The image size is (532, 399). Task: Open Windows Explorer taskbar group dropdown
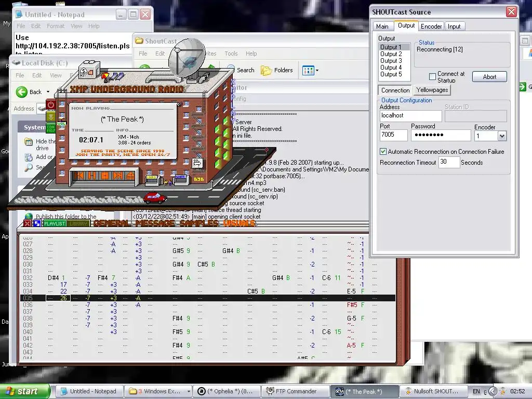pyautogui.click(x=189, y=391)
